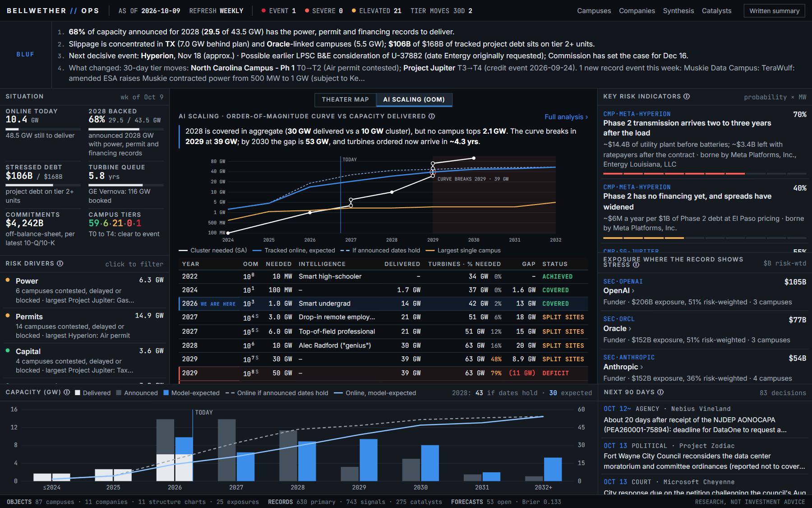Open OpenAI exposure details chevron

point(633,291)
